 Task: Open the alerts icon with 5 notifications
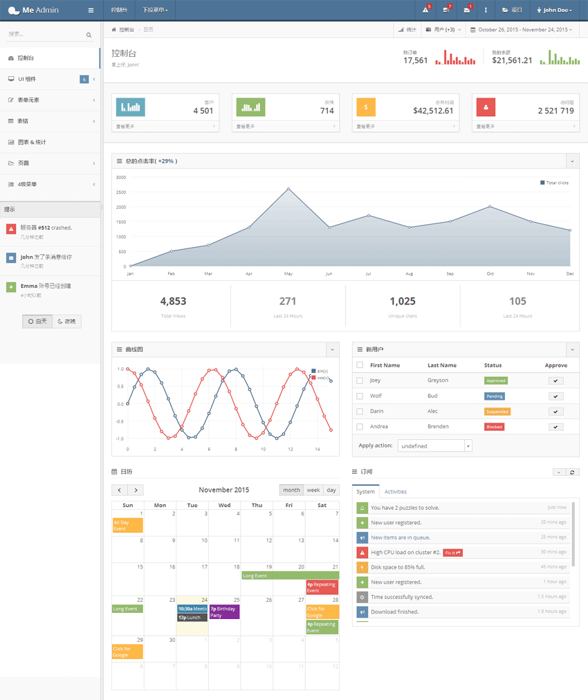[x=425, y=10]
